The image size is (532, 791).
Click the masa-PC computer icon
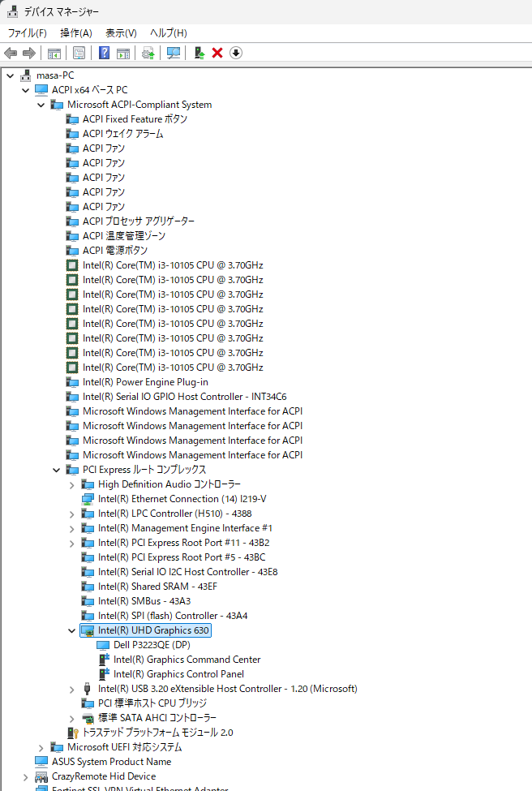point(26,75)
